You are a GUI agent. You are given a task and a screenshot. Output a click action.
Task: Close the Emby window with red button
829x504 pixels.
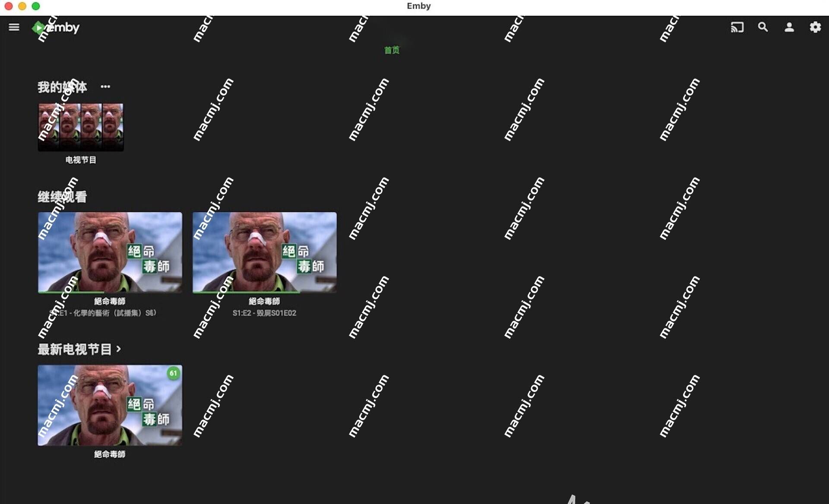(x=9, y=6)
